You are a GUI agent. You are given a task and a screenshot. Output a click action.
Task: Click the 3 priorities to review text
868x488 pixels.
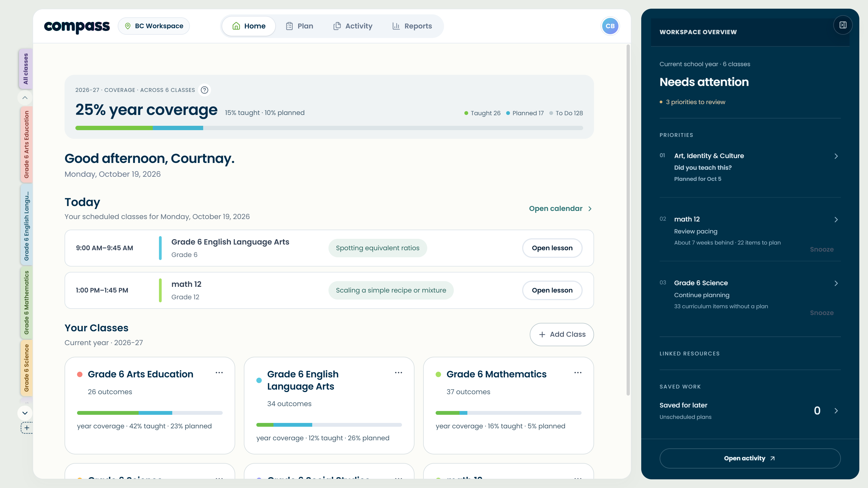pos(695,102)
